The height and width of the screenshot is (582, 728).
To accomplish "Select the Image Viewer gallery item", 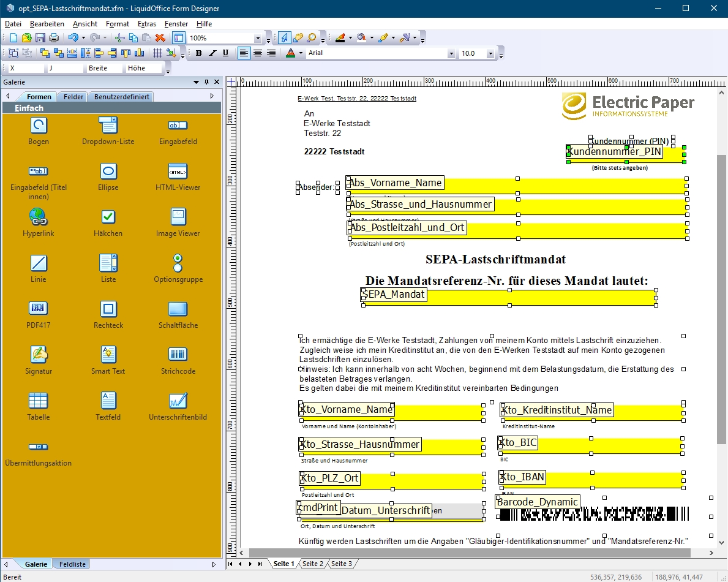I will pyautogui.click(x=178, y=224).
